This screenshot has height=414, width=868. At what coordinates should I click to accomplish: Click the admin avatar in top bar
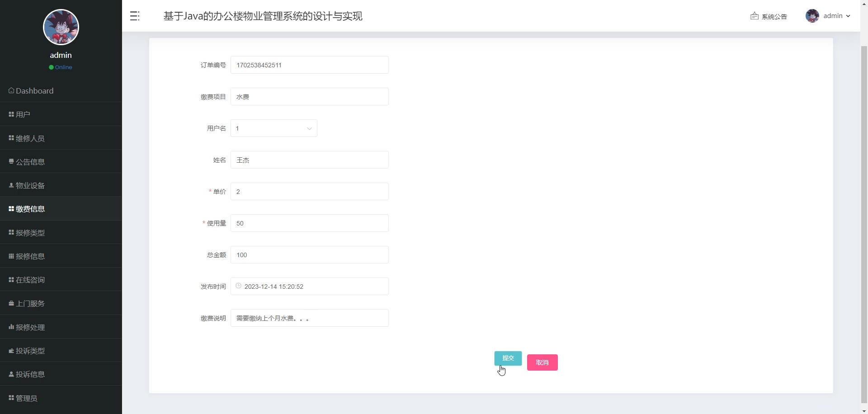[x=812, y=16]
